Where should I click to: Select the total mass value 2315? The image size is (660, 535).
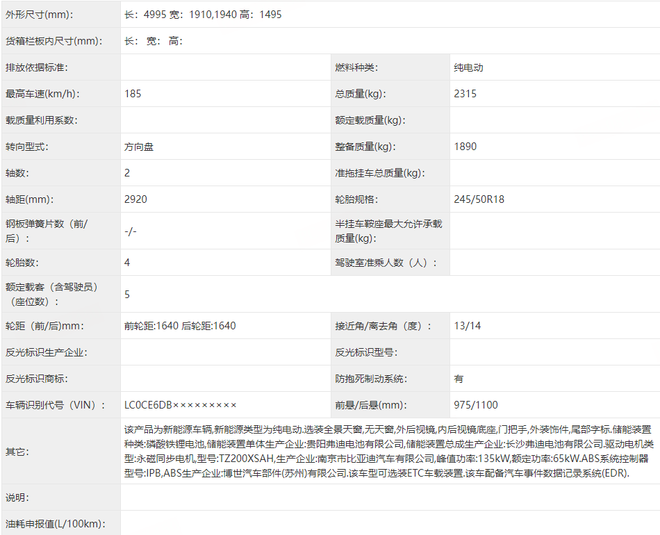click(x=465, y=93)
